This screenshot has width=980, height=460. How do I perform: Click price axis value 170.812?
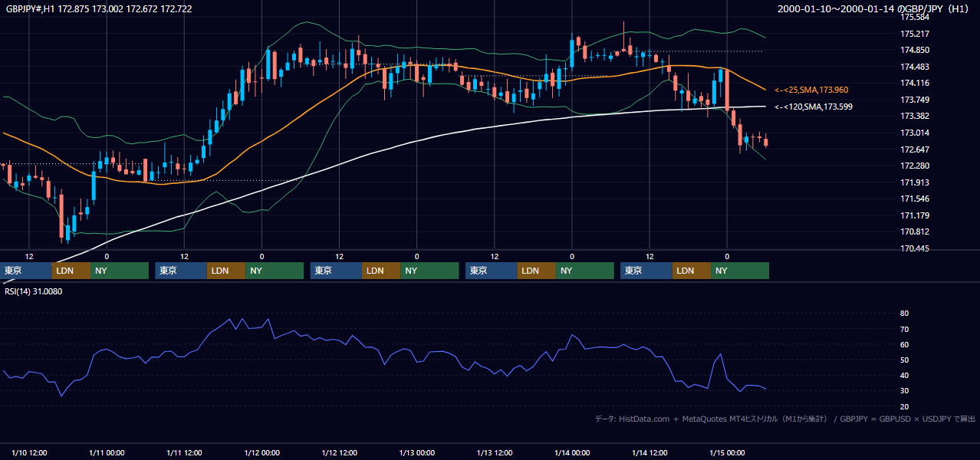(915, 232)
